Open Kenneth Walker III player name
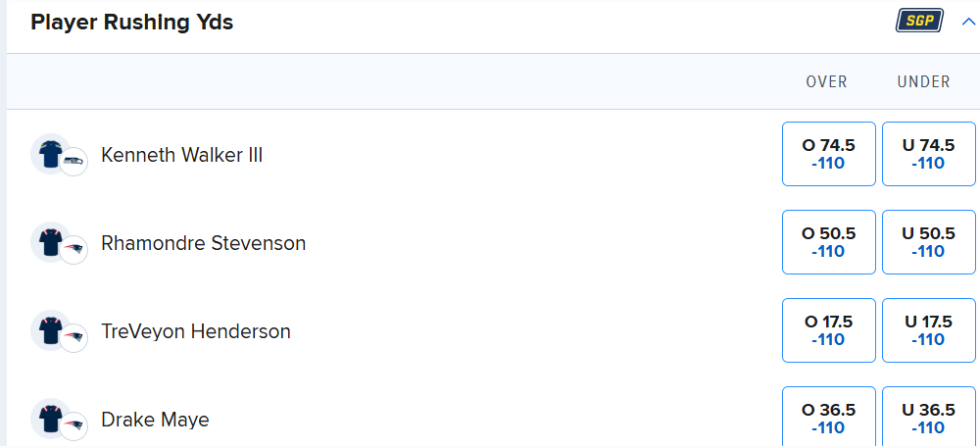This screenshot has height=448, width=980. [181, 155]
